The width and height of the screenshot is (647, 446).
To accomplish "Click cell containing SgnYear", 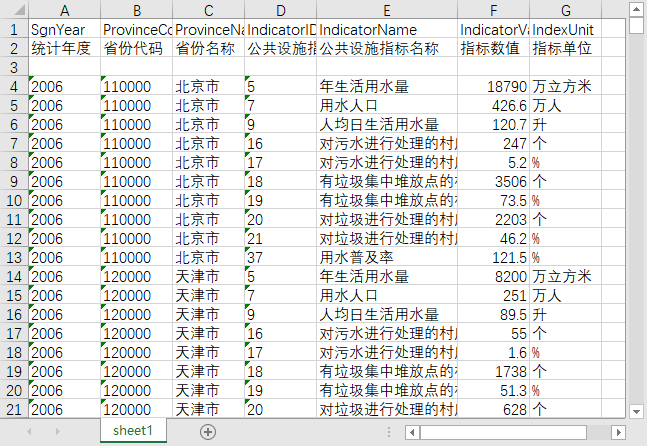I will (64, 29).
